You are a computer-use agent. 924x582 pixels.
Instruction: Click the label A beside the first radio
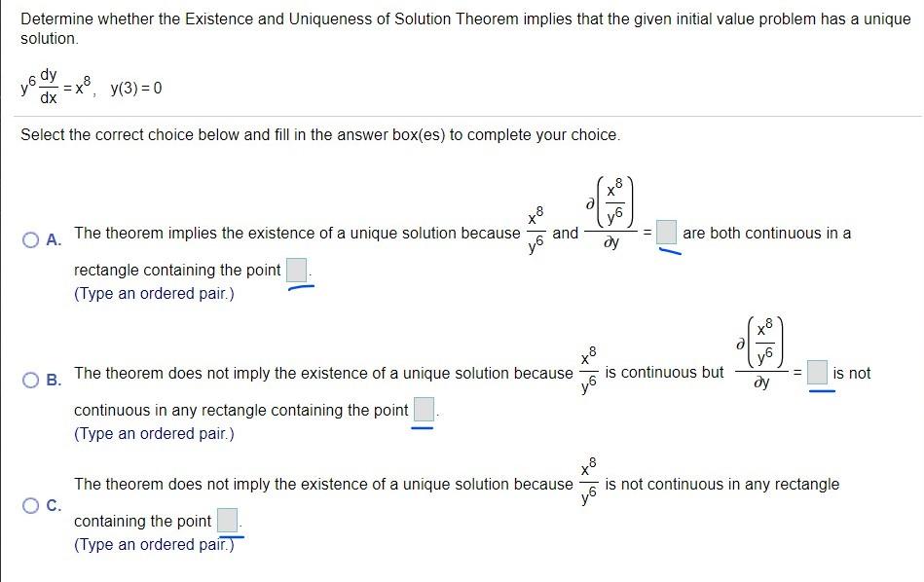coord(51,236)
